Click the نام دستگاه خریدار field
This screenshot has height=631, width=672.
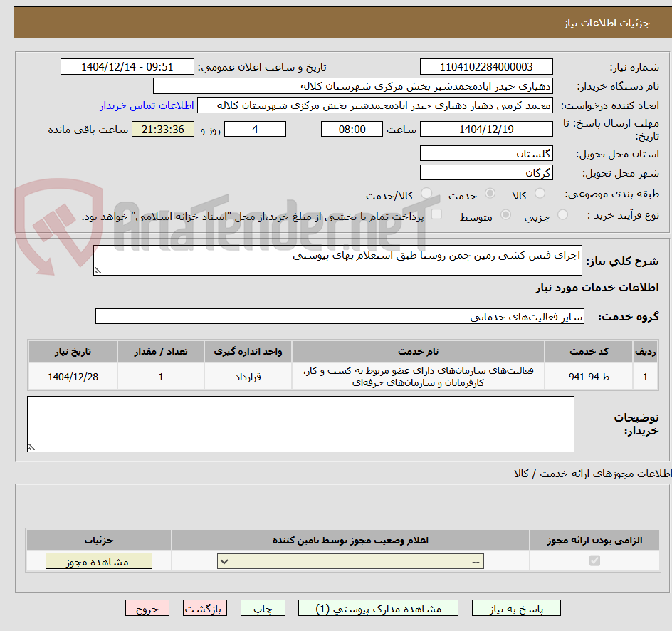[352, 86]
